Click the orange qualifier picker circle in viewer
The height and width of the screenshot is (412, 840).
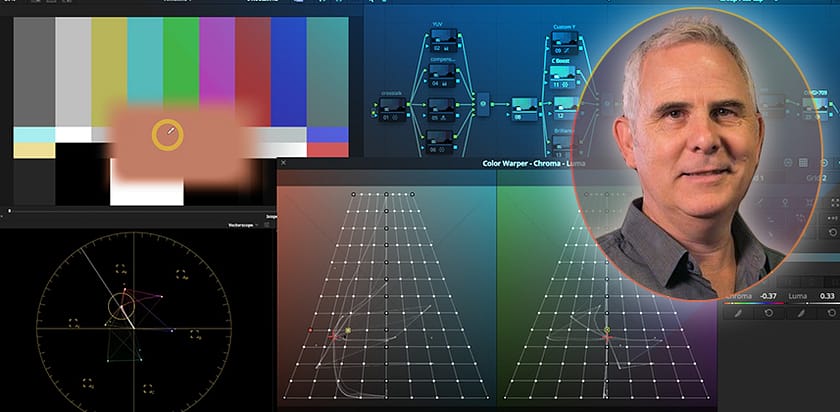pos(168,134)
